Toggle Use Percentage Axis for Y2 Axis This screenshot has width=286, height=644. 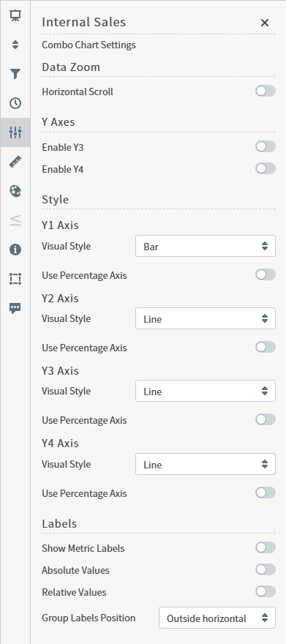click(x=266, y=348)
